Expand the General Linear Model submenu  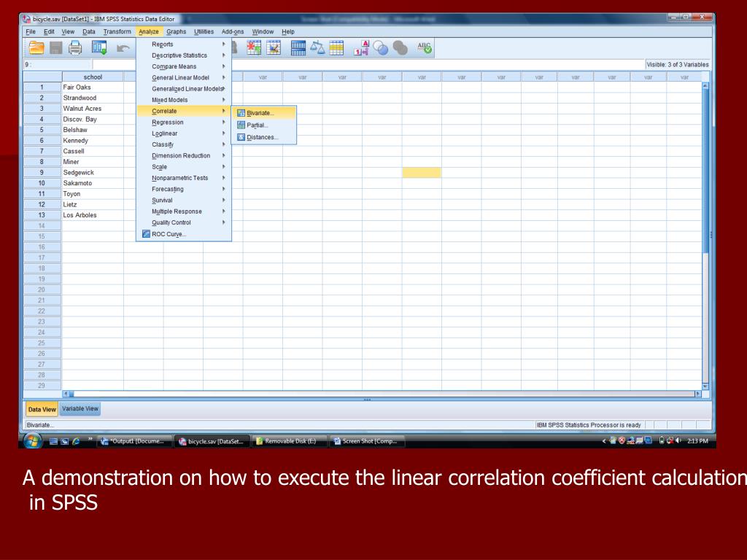pos(183,77)
